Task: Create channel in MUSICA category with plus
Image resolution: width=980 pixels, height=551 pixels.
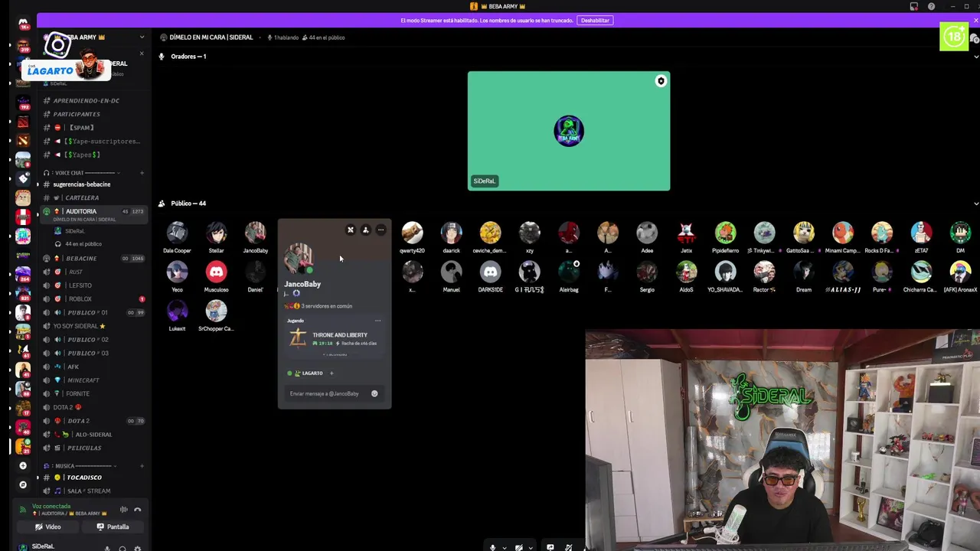Action: point(142,466)
